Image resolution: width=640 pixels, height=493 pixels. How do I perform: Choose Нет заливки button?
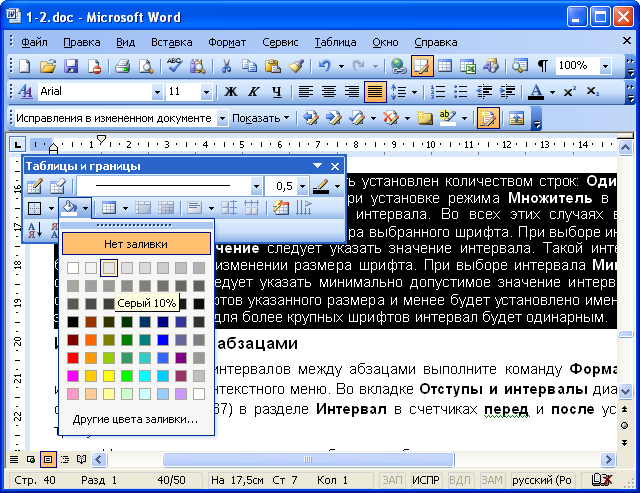click(x=136, y=244)
